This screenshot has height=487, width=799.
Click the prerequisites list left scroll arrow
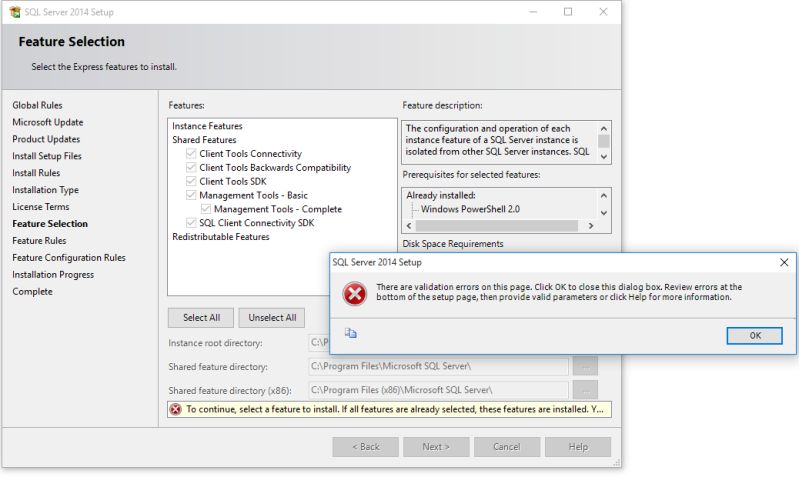(x=409, y=226)
